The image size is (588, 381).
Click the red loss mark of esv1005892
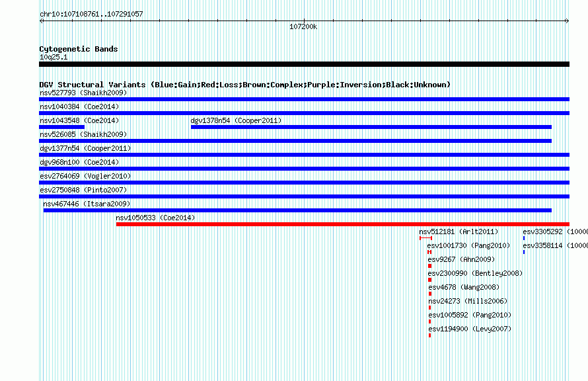(429, 321)
